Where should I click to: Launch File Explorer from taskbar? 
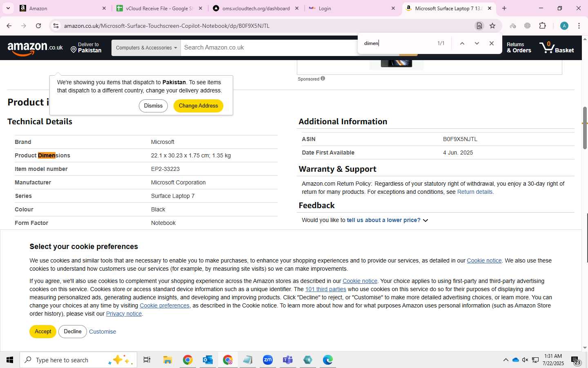(167, 360)
